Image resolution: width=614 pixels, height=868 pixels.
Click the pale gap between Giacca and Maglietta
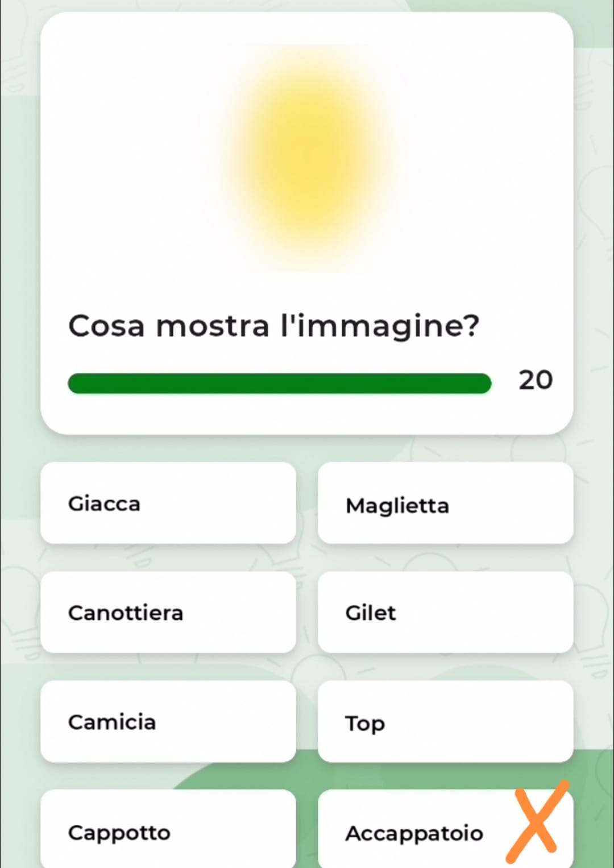coord(307,503)
